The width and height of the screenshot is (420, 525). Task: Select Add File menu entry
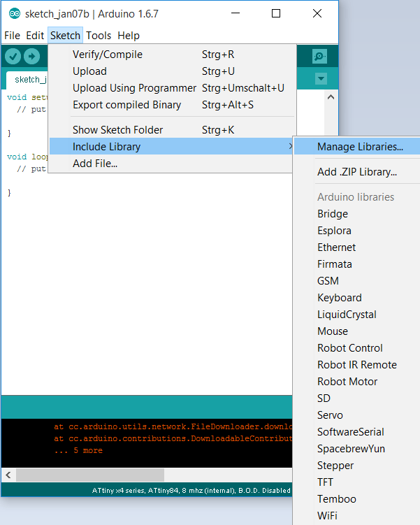coord(95,164)
